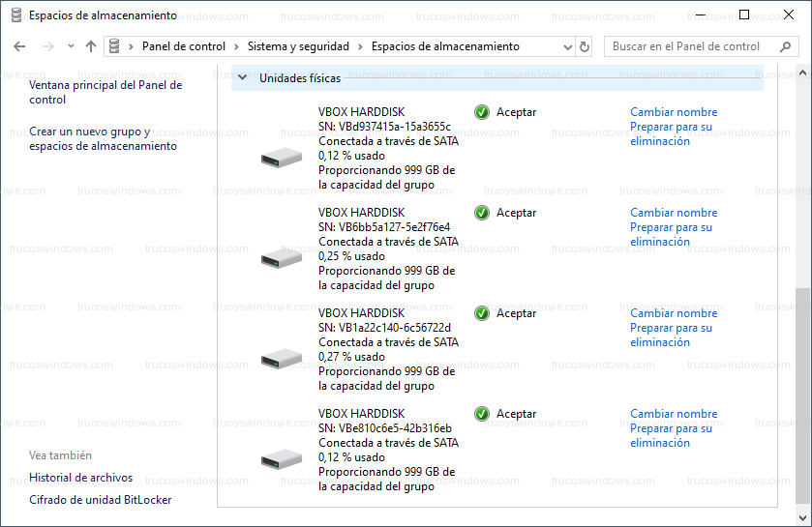
Task: Click Cambiar nombre for drive VB6bb5a127-5e2f76e4
Action: click(x=674, y=213)
